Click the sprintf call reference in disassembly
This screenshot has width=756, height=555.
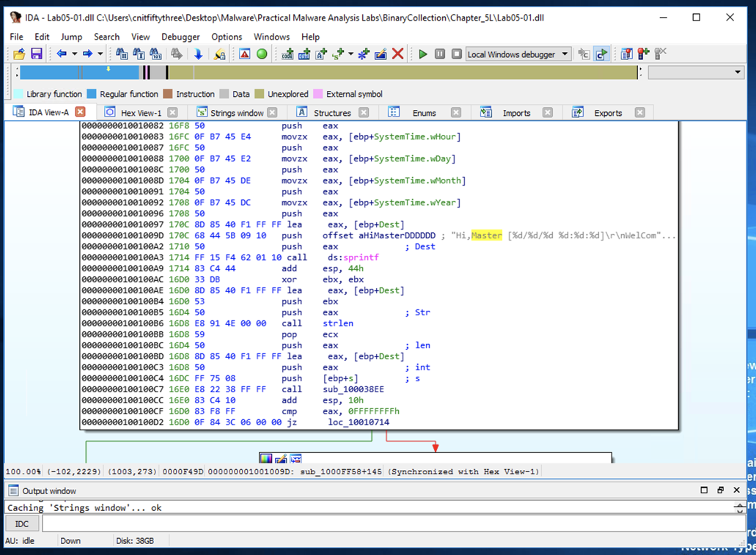click(361, 257)
